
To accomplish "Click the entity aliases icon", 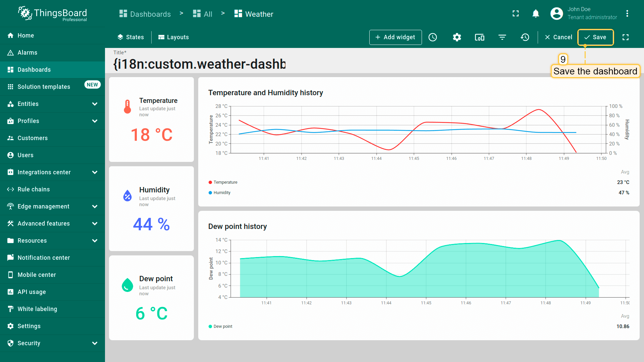I will [479, 37].
